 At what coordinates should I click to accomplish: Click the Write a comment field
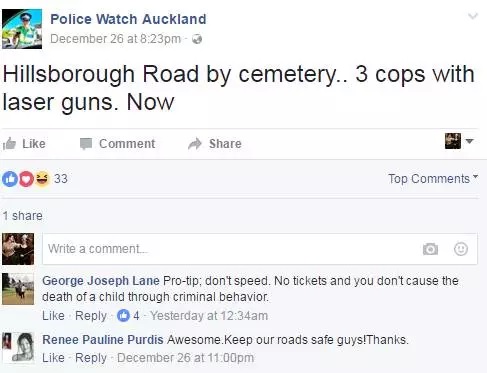[x=260, y=249]
